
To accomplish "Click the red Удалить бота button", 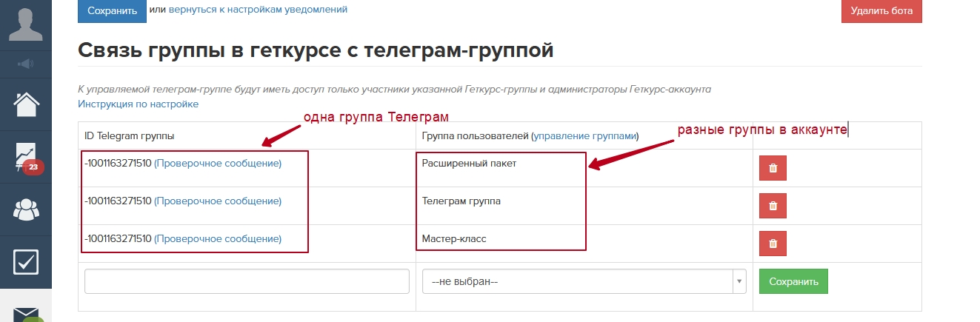I will 881,10.
